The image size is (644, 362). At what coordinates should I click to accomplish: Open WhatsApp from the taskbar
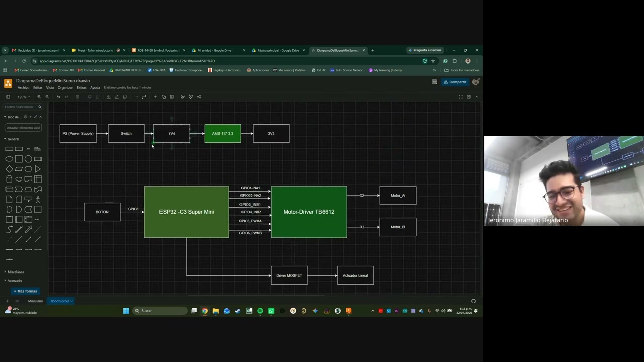click(x=271, y=311)
